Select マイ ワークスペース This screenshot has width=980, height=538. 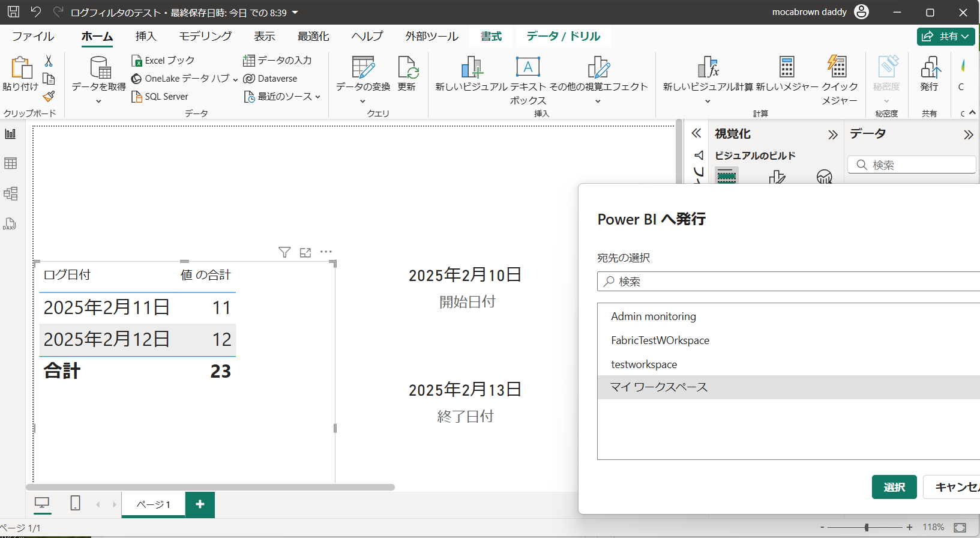(789, 387)
